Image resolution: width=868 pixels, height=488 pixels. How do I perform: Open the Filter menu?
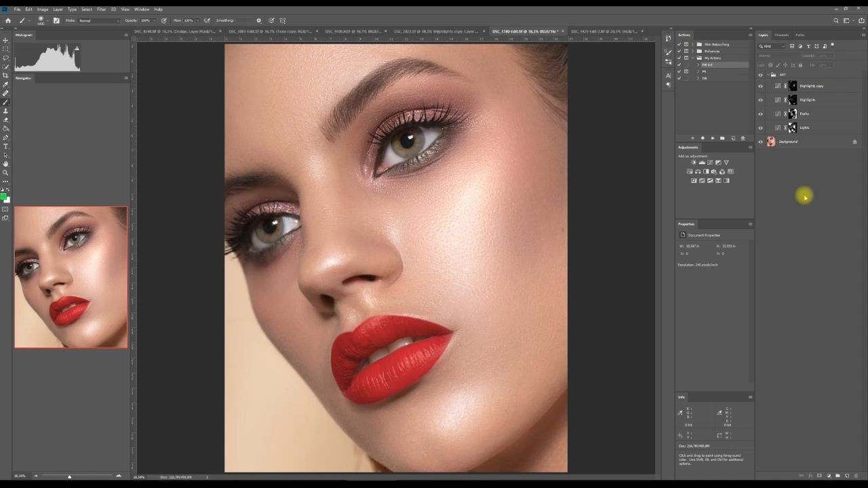(x=101, y=9)
